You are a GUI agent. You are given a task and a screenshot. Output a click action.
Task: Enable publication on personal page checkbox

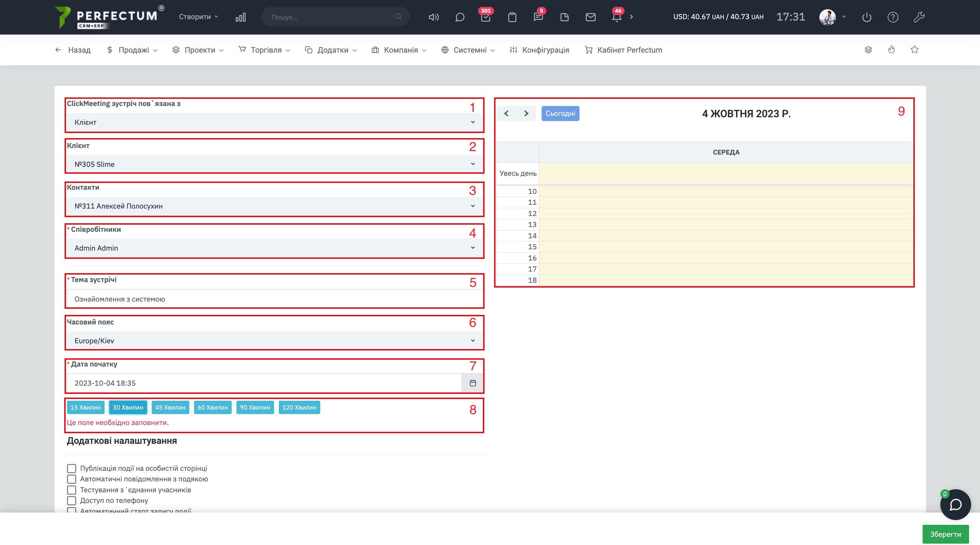(71, 468)
